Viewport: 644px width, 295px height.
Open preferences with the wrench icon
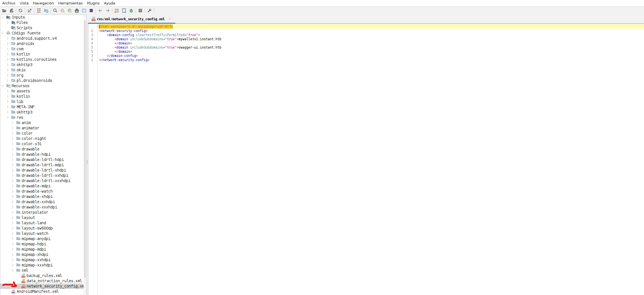point(149,11)
